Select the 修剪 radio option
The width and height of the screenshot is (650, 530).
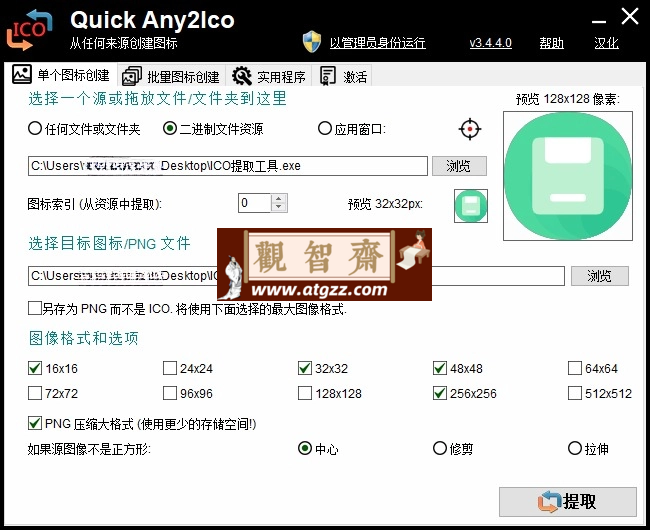[x=453, y=448]
